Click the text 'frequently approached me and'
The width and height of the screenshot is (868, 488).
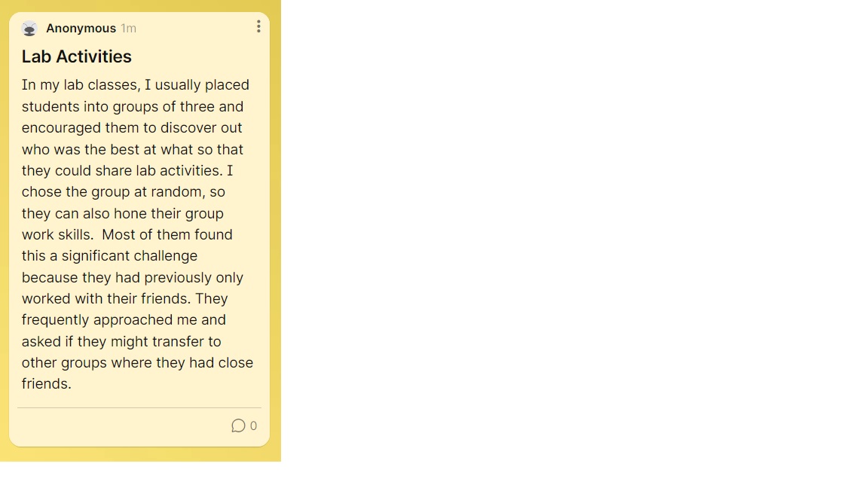tap(124, 320)
